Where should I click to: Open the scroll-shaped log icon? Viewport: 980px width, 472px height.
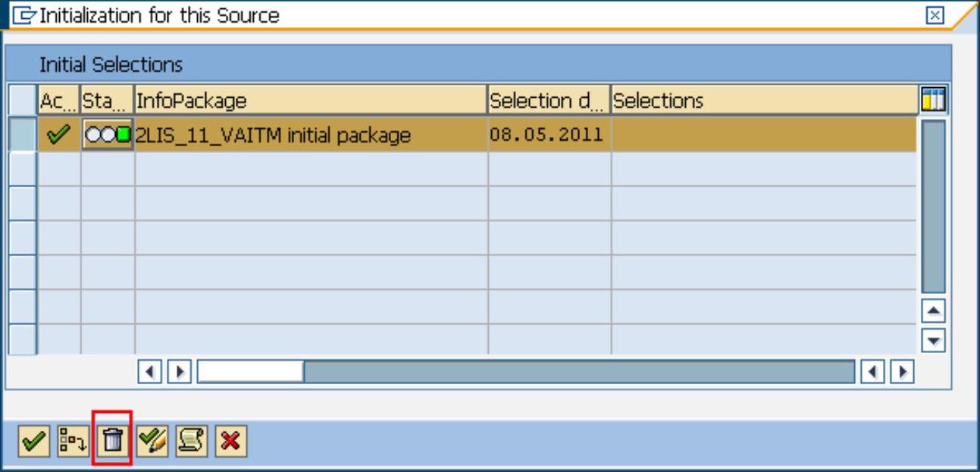[189, 439]
